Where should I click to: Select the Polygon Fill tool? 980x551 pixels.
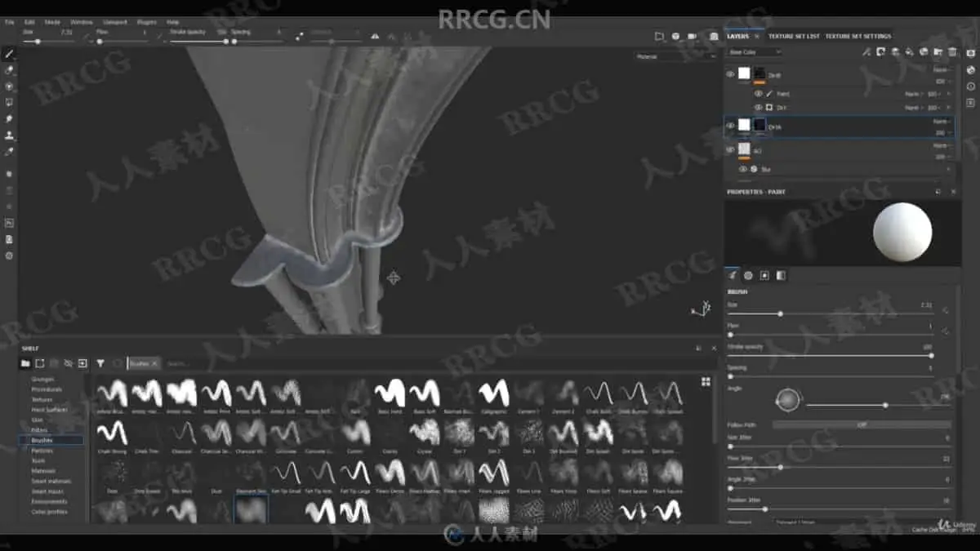pyautogui.click(x=9, y=103)
